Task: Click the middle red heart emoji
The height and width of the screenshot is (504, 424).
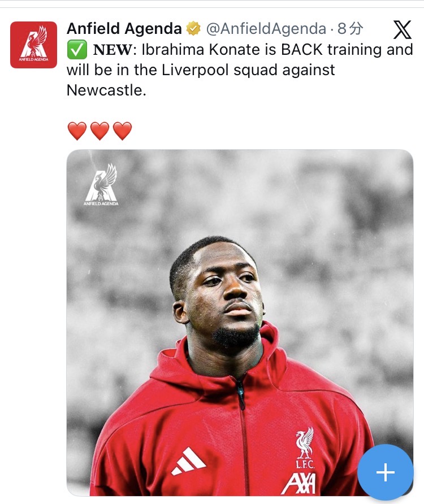Action: pyautogui.click(x=99, y=131)
